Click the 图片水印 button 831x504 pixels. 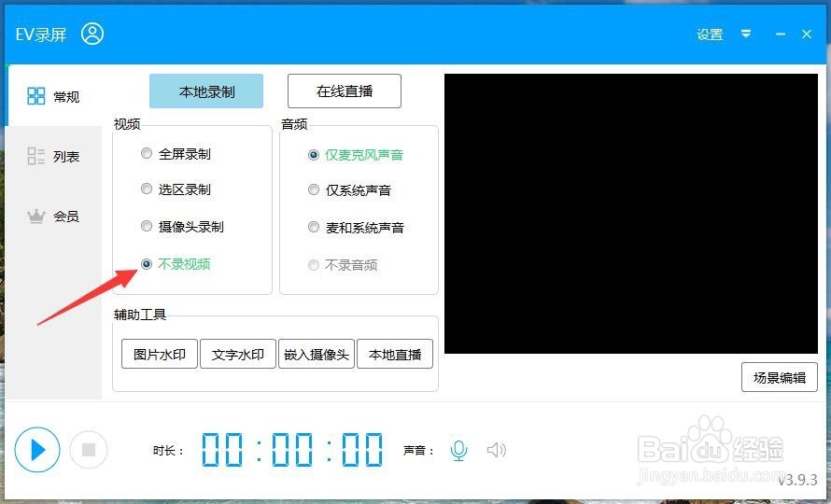(160, 354)
